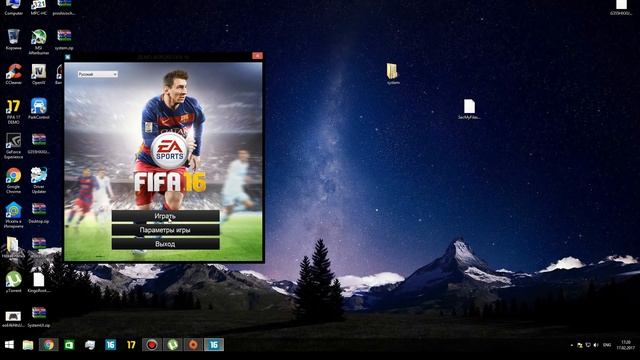This screenshot has height=360, width=640.
Task: Click the yellow FIFA 17 taskbar icon
Action: click(x=131, y=345)
